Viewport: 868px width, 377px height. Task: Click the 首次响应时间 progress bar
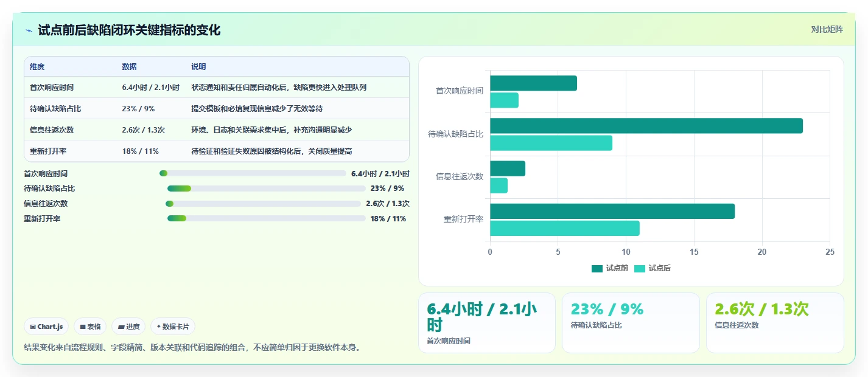pos(253,173)
